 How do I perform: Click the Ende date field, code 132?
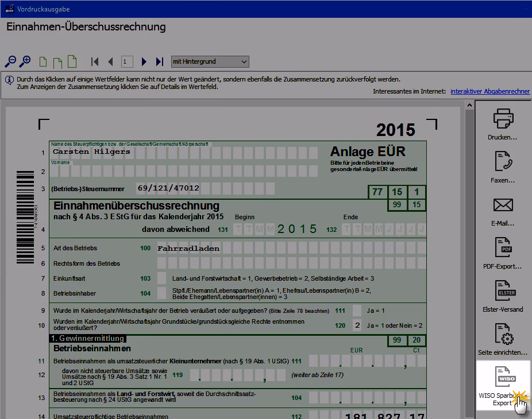(x=384, y=229)
